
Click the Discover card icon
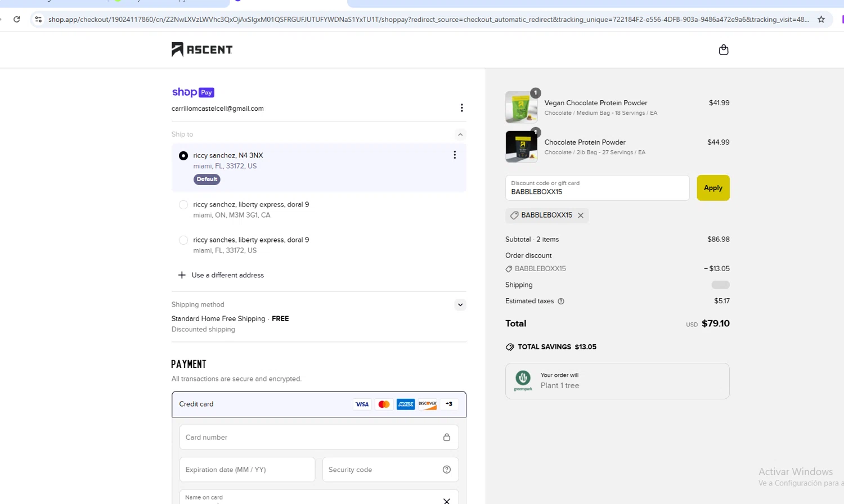tap(427, 404)
